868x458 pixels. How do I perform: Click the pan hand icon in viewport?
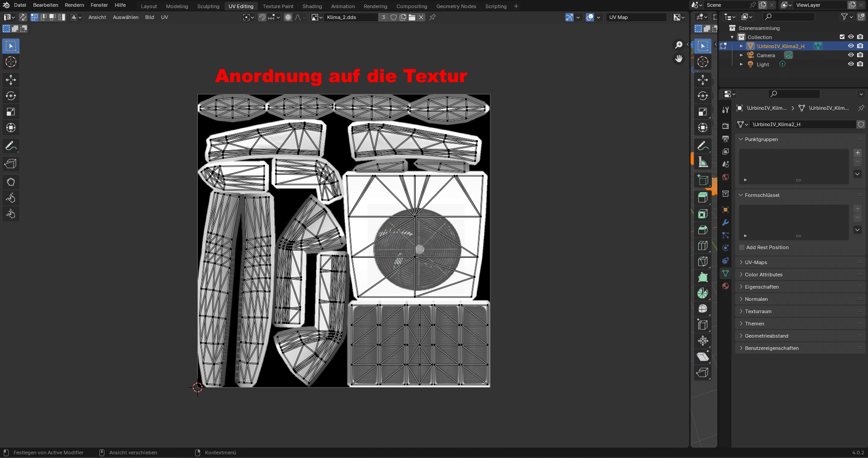pyautogui.click(x=679, y=59)
